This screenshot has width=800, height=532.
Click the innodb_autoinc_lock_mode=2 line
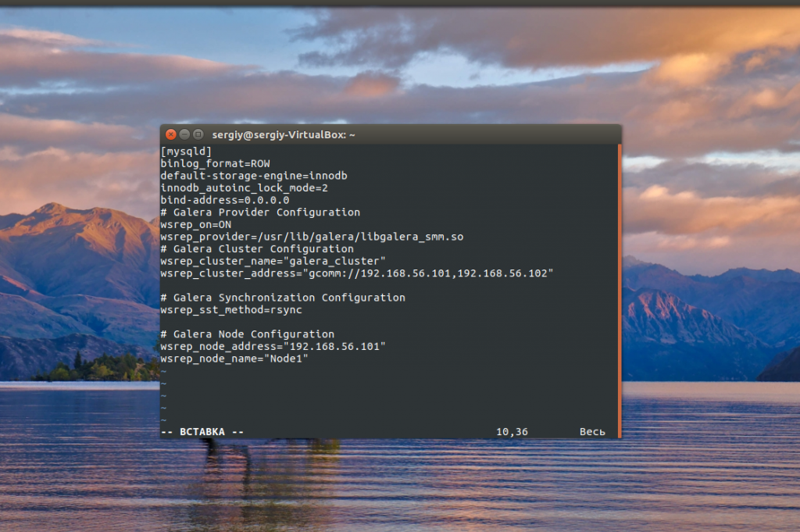point(244,188)
